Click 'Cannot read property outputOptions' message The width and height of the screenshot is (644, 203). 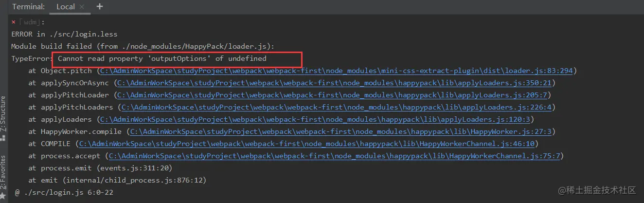(162, 59)
